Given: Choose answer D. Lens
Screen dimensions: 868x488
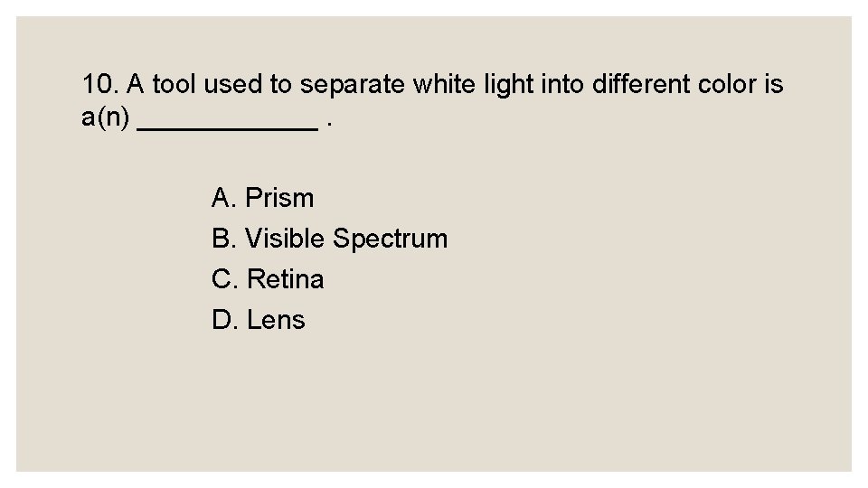Looking at the screenshot, I should pyautogui.click(x=259, y=320).
